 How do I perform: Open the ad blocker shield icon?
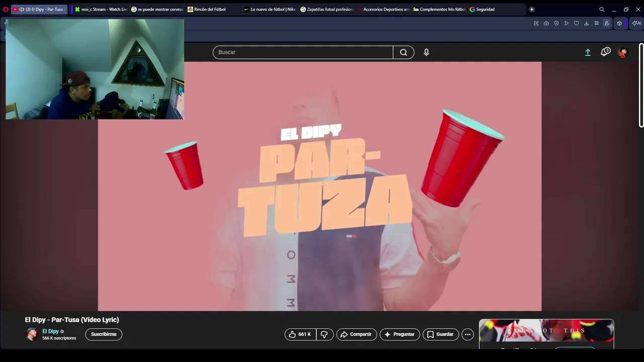click(x=556, y=23)
